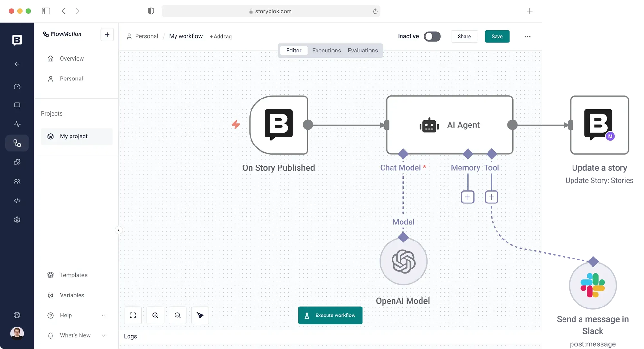Click the tidy up broom icon

click(200, 315)
